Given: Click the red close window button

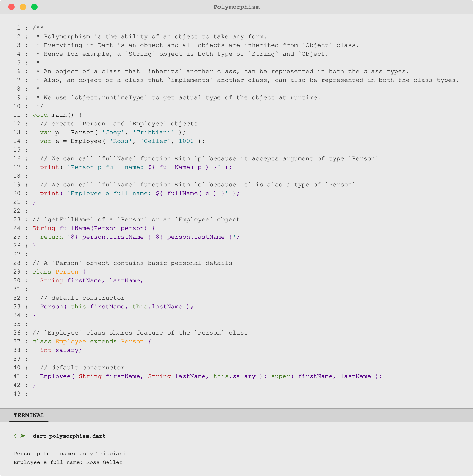Looking at the screenshot, I should click(x=11, y=7).
